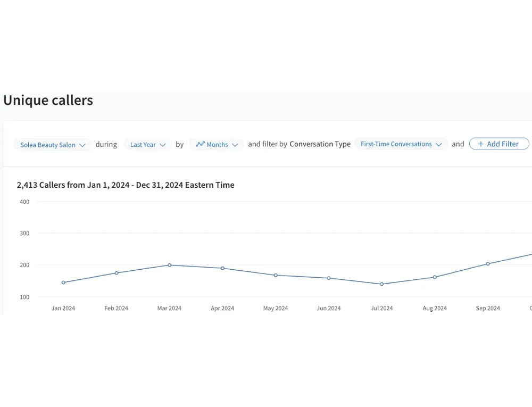This screenshot has height=407, width=532.
Task: Click the Sep 2024 chart data point
Action: coord(488,264)
